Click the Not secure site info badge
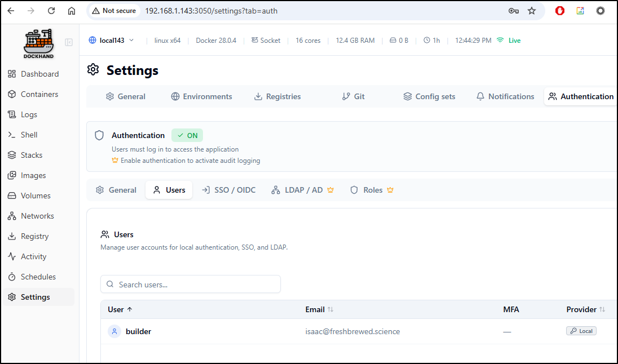Viewport: 618px width, 364px height. pyautogui.click(x=113, y=11)
